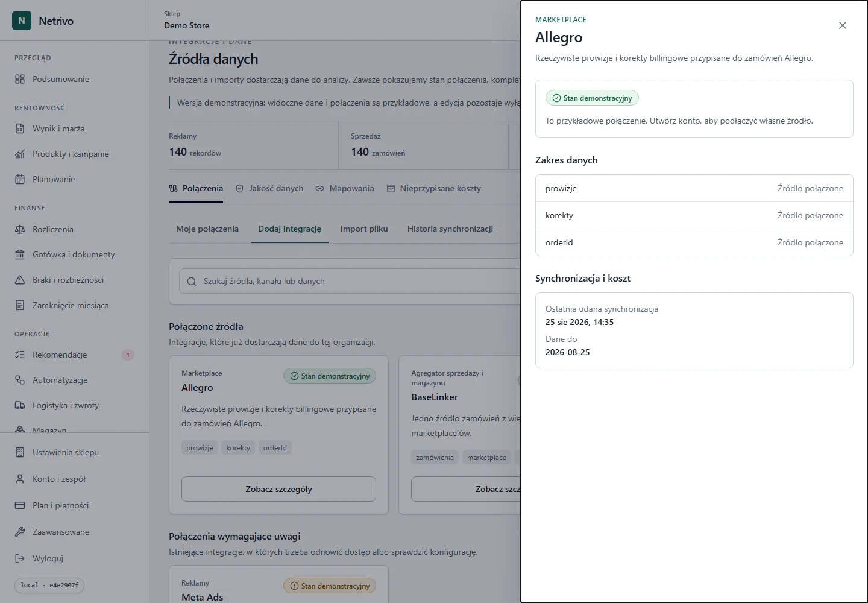868x603 pixels.
Task: Click the Meta Ads card status warning icon
Action: pyautogui.click(x=294, y=586)
